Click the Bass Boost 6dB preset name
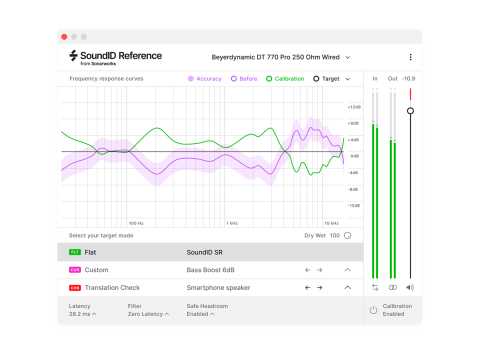The height and width of the screenshot is (360, 480). (x=210, y=270)
